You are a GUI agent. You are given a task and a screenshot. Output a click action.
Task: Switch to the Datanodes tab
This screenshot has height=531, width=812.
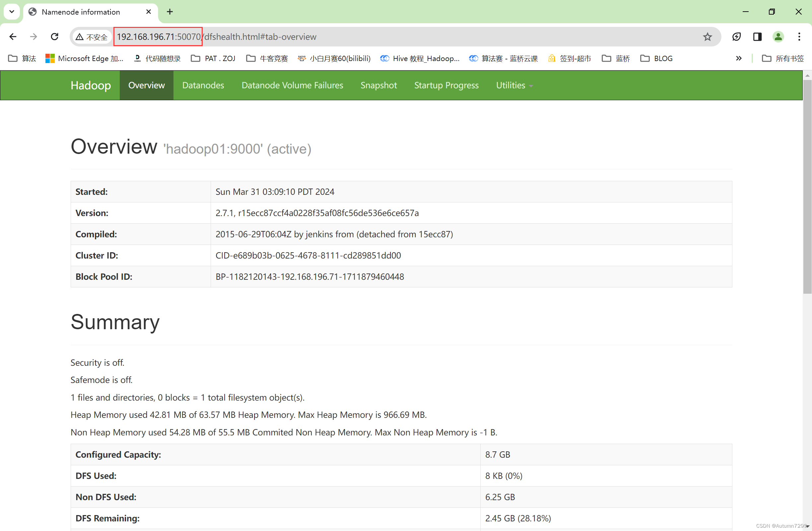pyautogui.click(x=203, y=85)
